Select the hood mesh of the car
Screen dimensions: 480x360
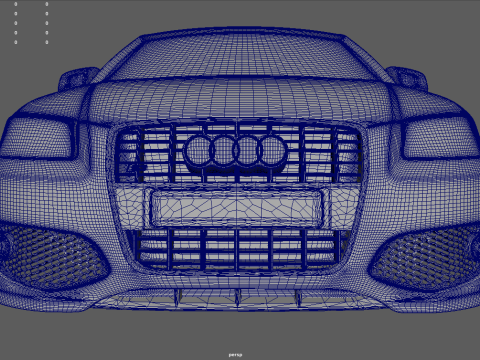click(x=239, y=99)
